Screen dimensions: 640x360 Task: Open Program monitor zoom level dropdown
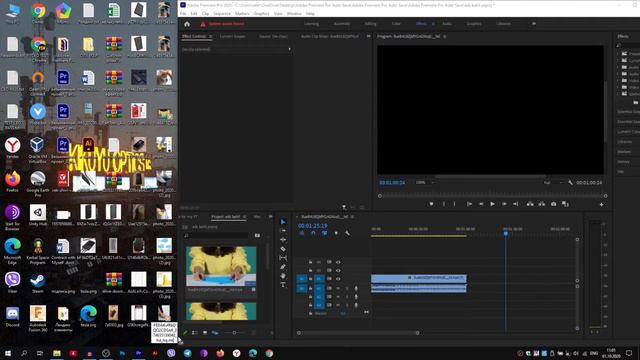[425, 182]
